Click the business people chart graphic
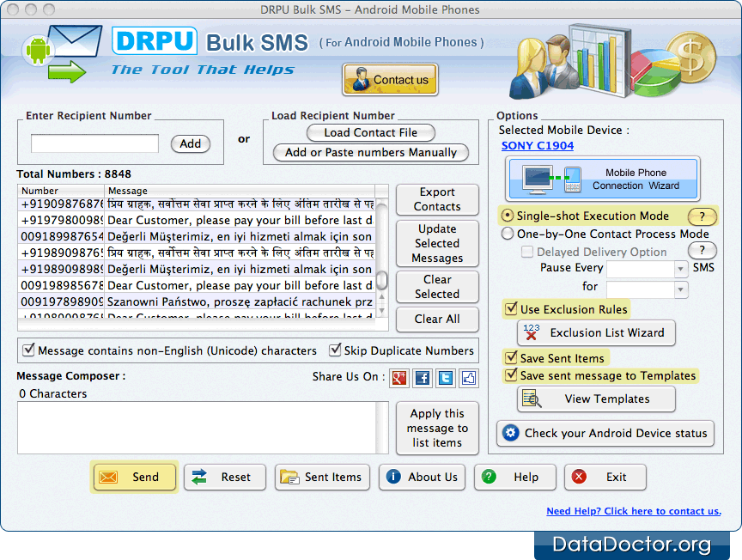Screen dimensions: 742x560 [x=613, y=62]
